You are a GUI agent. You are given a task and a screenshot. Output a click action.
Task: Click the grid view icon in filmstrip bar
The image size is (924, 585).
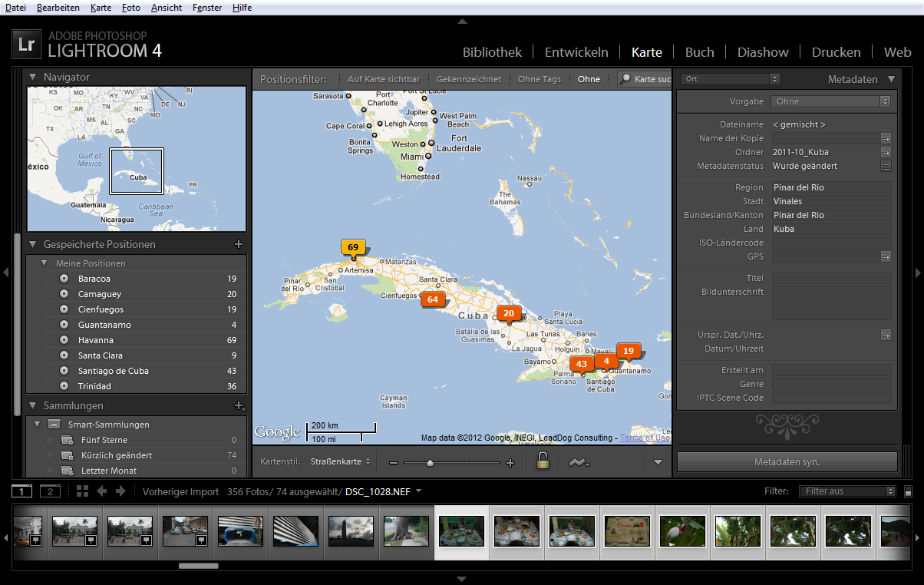point(82,491)
